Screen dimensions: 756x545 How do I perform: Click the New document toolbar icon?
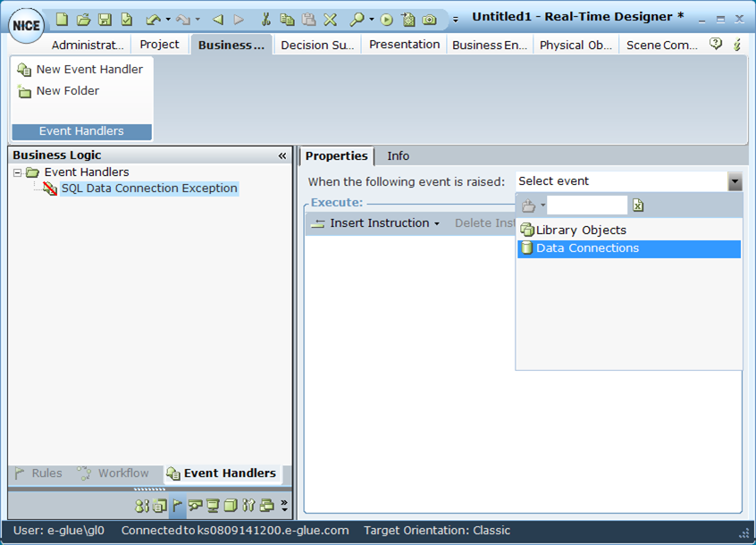point(62,19)
